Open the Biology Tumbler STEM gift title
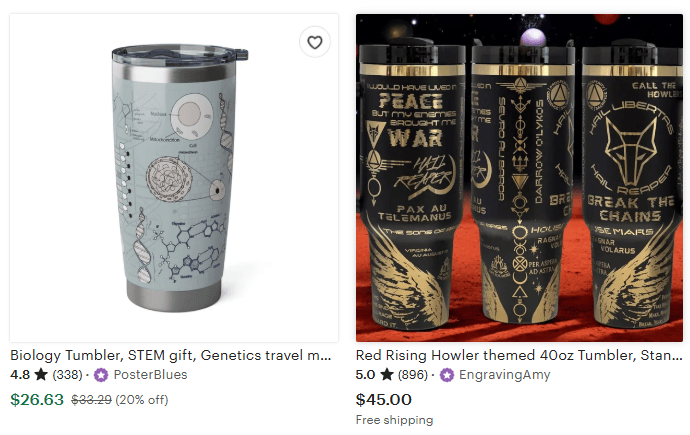The width and height of the screenshot is (690, 435). tap(171, 355)
